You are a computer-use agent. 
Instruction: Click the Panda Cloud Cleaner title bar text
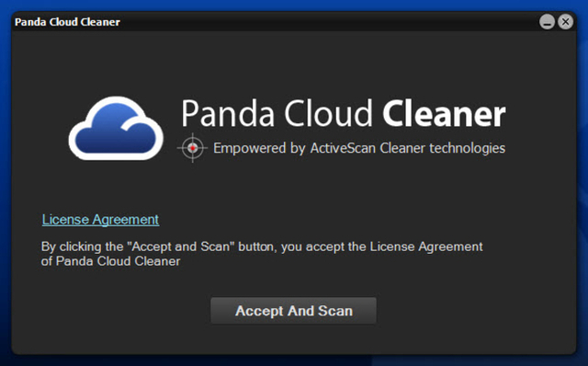67,22
